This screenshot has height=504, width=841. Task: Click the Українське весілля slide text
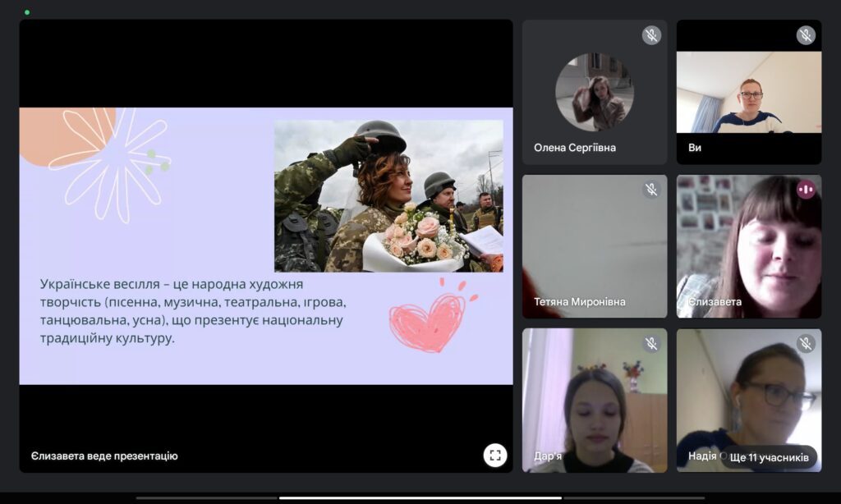pos(192,310)
